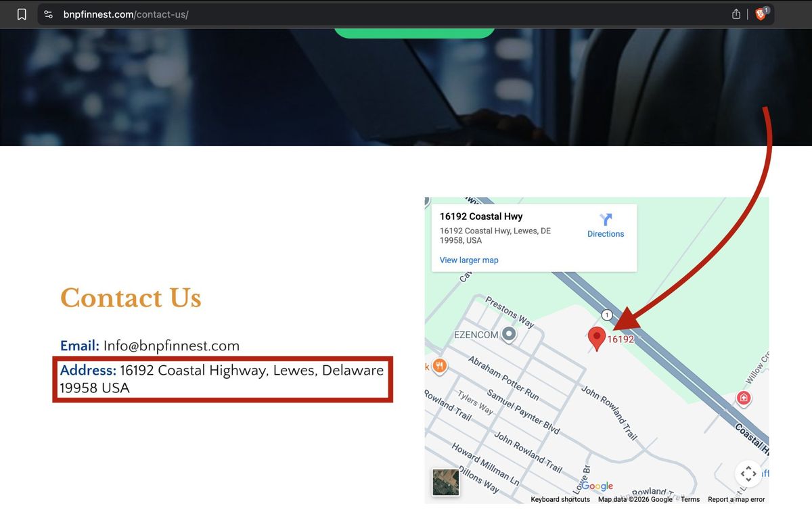The width and height of the screenshot is (812, 531).
Task: Click the blue Directions arrow icon
Action: click(x=606, y=219)
